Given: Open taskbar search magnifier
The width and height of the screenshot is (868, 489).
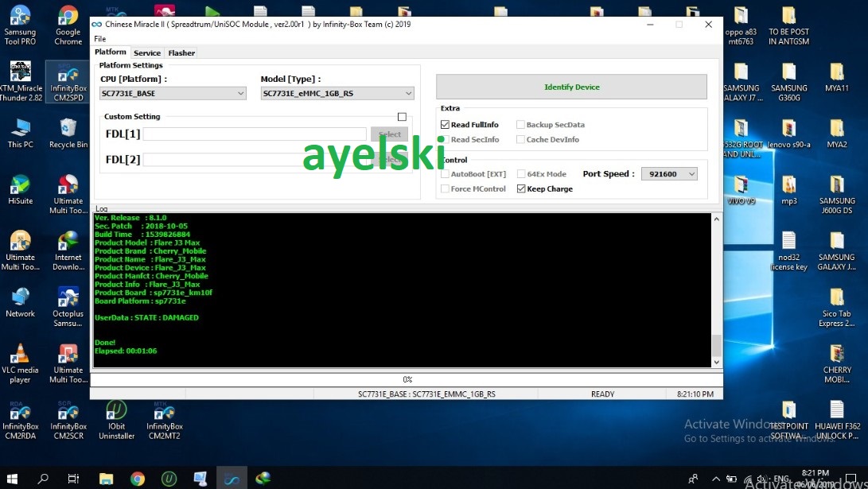Looking at the screenshot, I should pos(43,478).
